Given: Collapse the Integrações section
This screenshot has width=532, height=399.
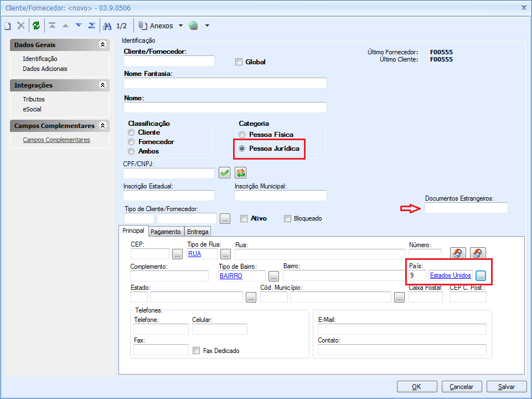Looking at the screenshot, I should pyautogui.click(x=102, y=85).
